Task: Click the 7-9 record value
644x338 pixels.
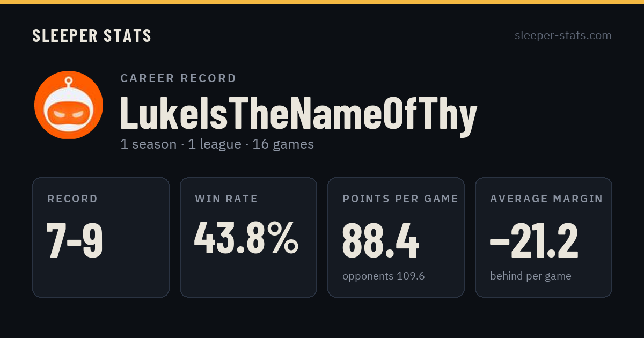Action: coord(75,240)
